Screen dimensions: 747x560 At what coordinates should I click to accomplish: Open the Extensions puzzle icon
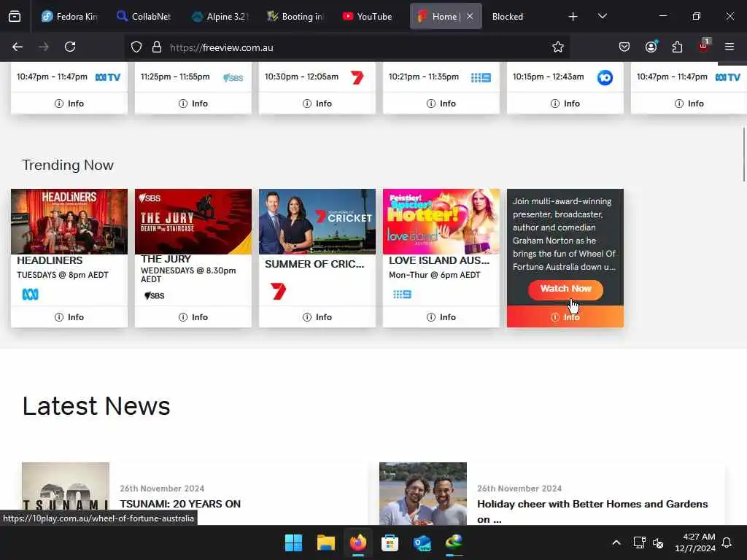[677, 47]
